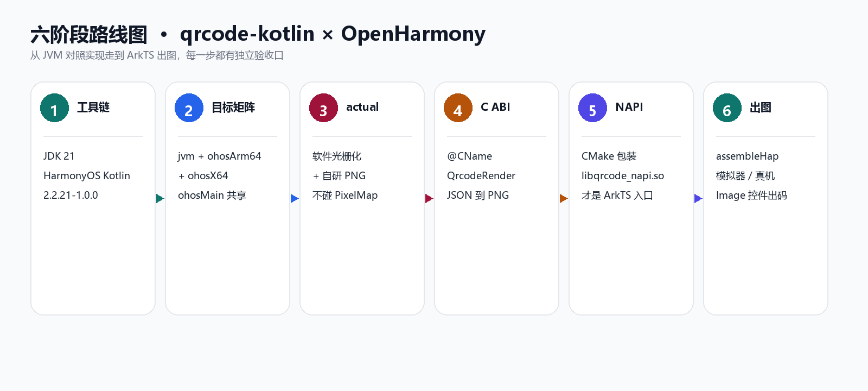Click the actual stage heading
Image resolution: width=868 pixels, height=391 pixels.
362,107
